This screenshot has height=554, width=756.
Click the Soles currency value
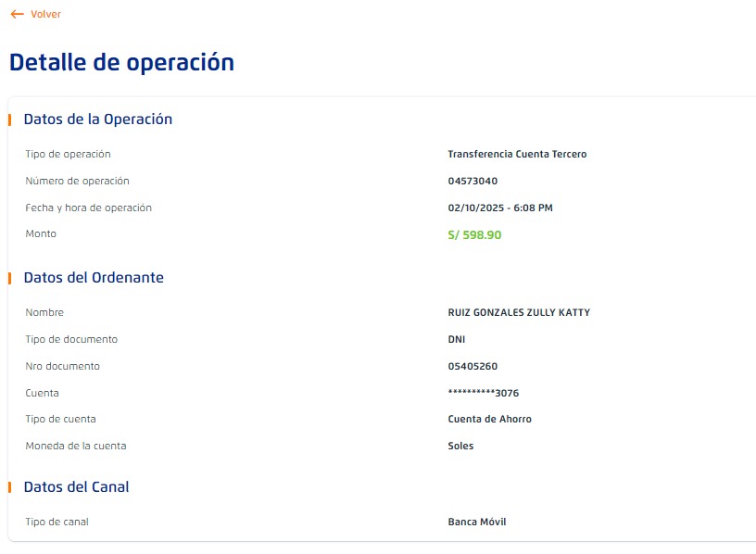[460, 447]
